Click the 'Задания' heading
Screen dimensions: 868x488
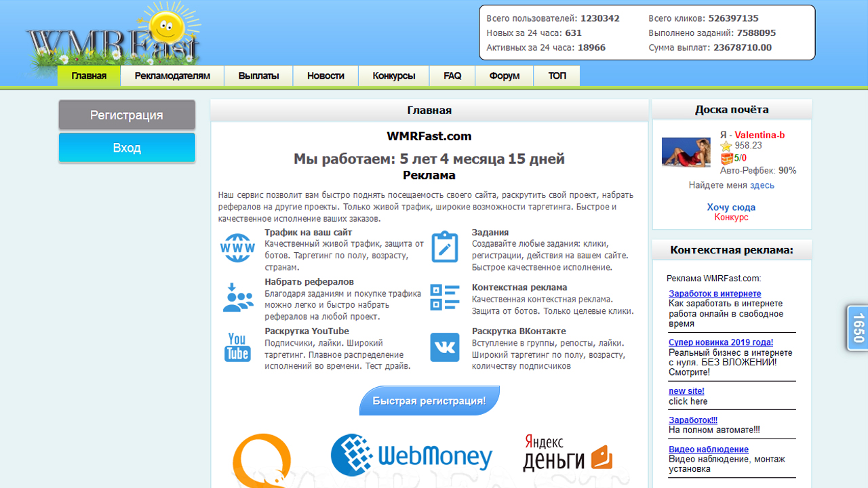pyautogui.click(x=490, y=232)
